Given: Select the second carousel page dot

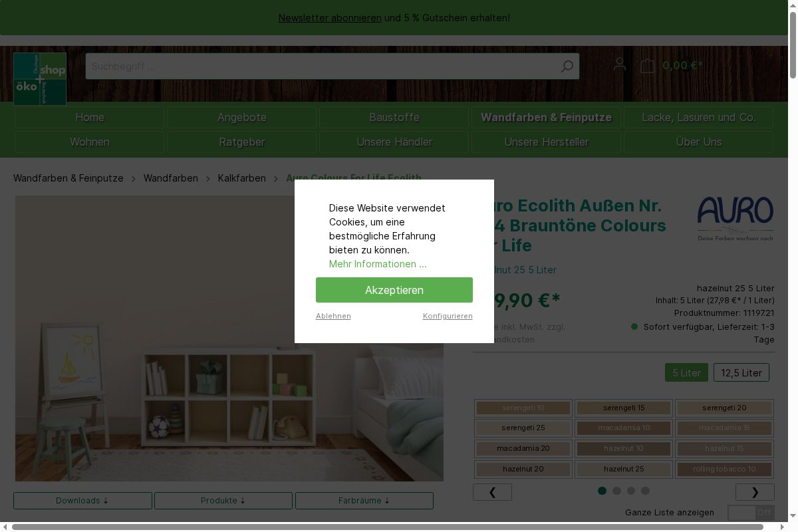Looking at the screenshot, I should click(x=616, y=491).
